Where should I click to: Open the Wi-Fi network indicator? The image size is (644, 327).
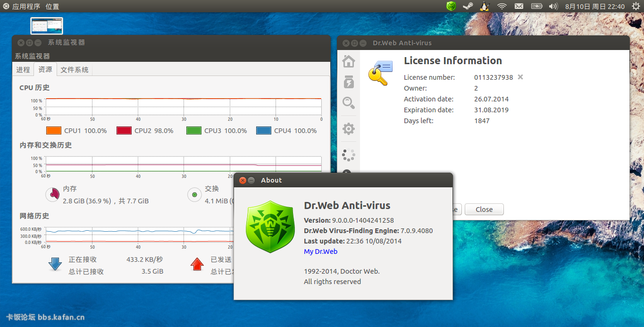coord(502,6)
